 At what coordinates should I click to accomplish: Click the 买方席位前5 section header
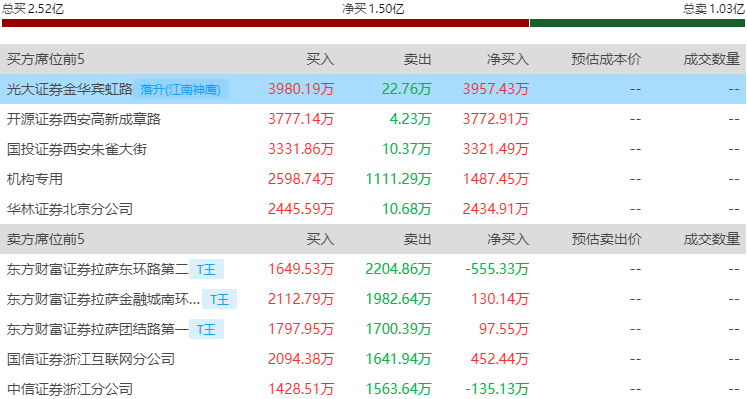46,59
